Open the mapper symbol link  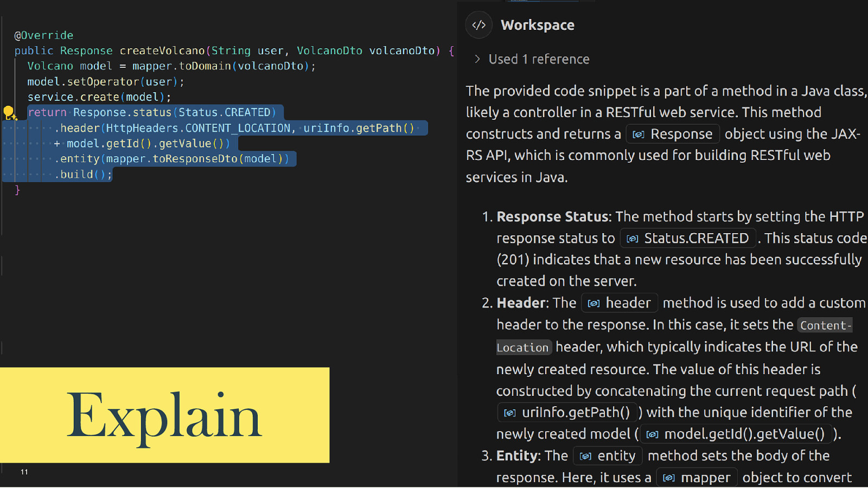pos(697,478)
